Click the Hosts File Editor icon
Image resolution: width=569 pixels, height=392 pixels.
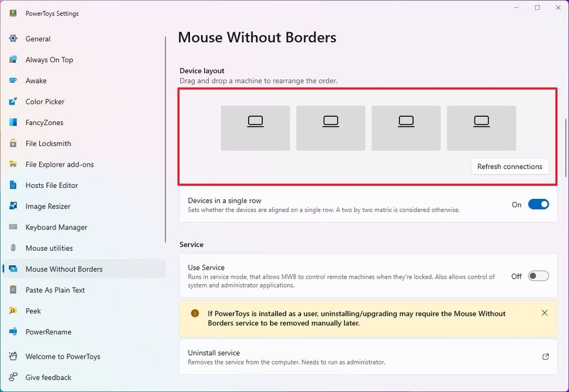coord(13,185)
